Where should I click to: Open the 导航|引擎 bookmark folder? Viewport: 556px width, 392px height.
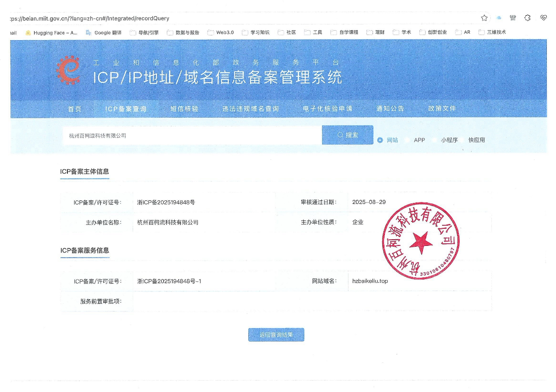pyautogui.click(x=144, y=32)
